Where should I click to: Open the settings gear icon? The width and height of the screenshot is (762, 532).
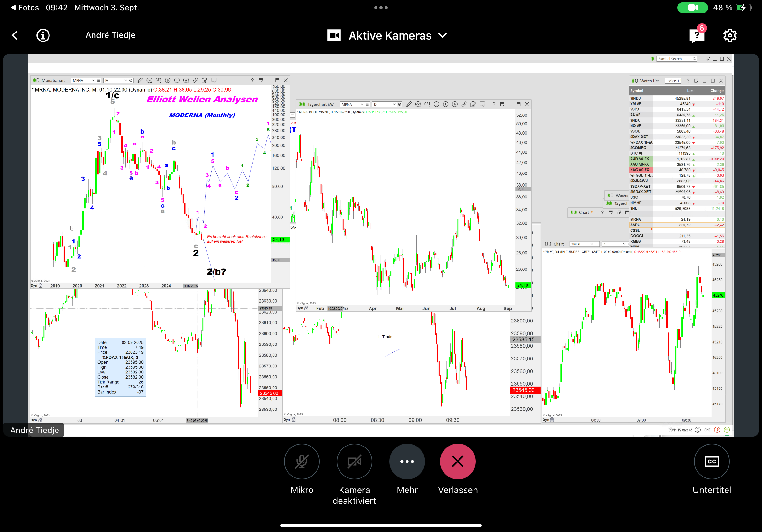(x=730, y=35)
